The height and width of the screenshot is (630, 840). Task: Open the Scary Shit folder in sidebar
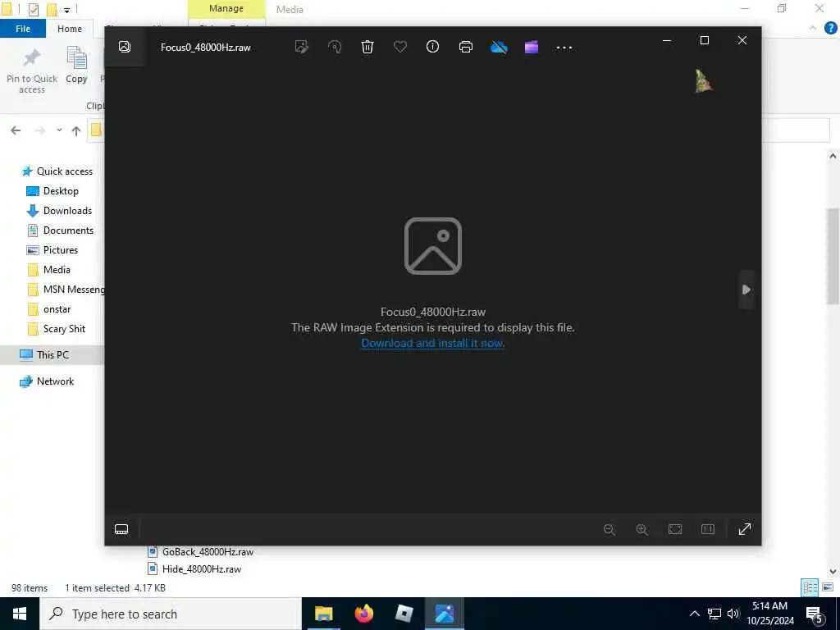(x=64, y=329)
